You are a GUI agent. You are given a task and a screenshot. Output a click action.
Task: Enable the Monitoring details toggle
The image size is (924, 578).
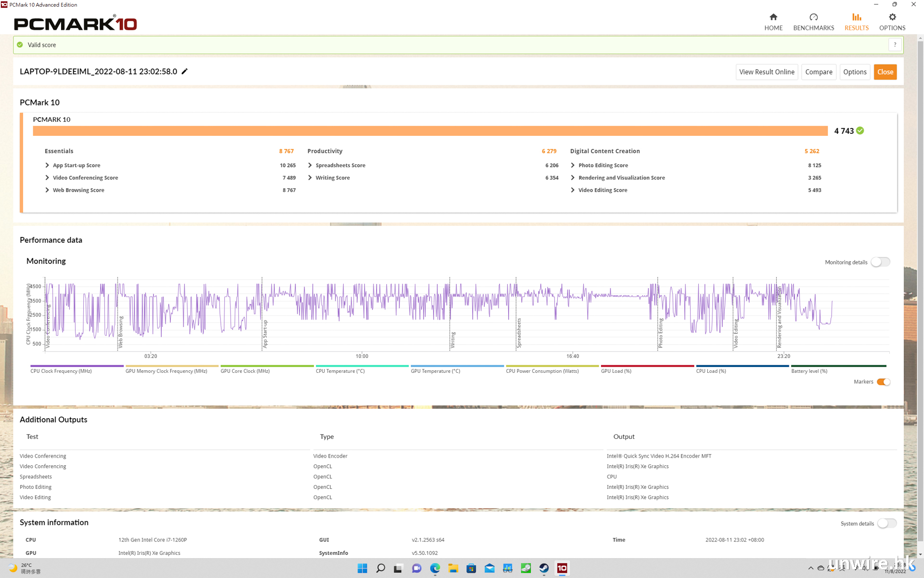[x=880, y=262]
